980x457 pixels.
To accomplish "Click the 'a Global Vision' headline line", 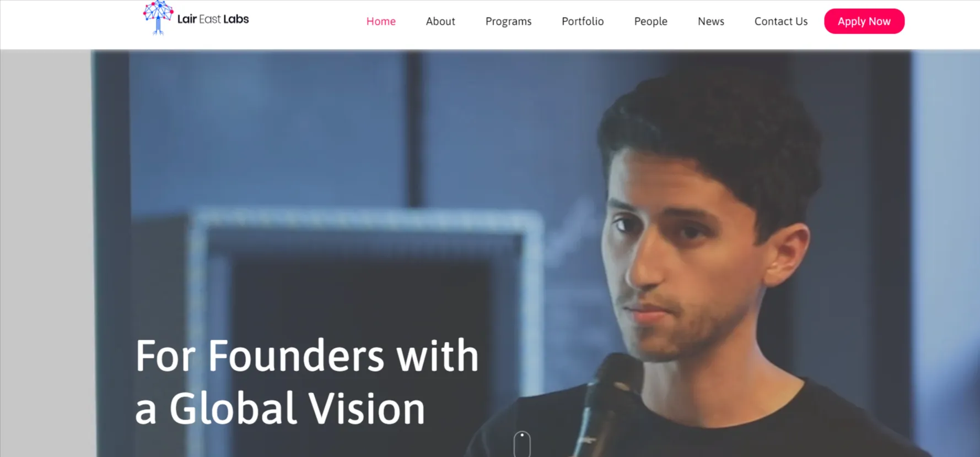I will click(x=280, y=408).
